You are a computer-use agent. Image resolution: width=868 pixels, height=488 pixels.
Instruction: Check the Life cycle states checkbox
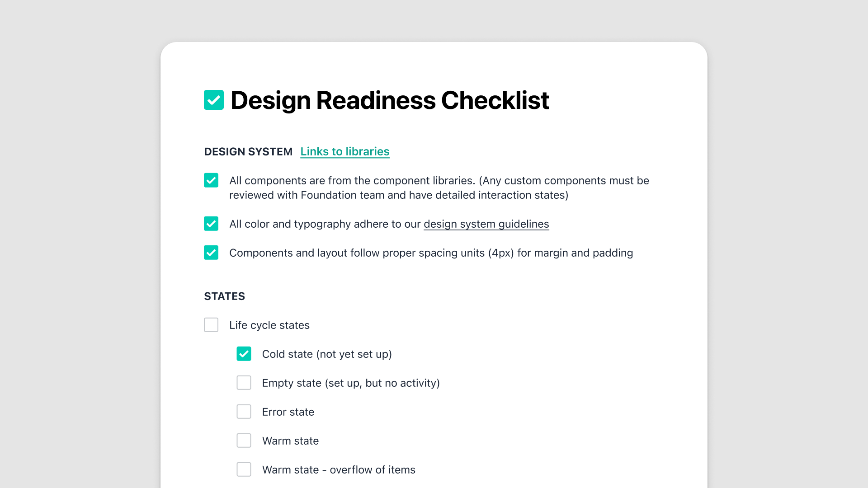click(211, 325)
